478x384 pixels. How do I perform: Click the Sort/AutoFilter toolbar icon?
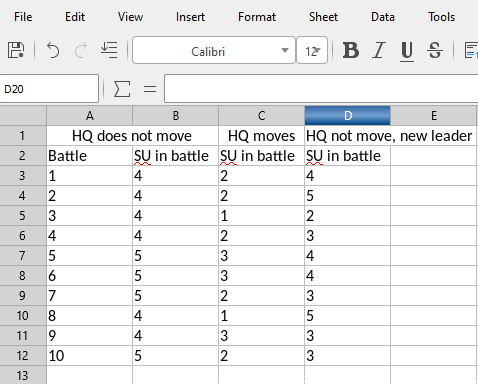tap(109, 50)
